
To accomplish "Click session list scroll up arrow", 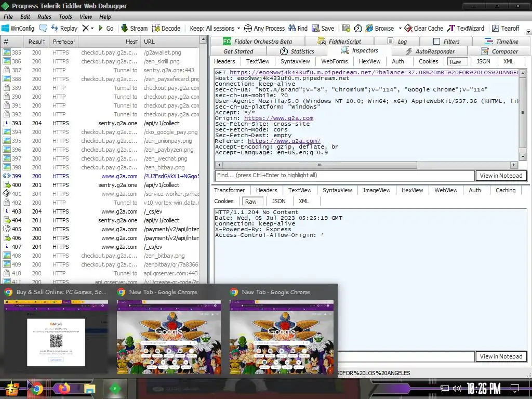I will (203, 39).
